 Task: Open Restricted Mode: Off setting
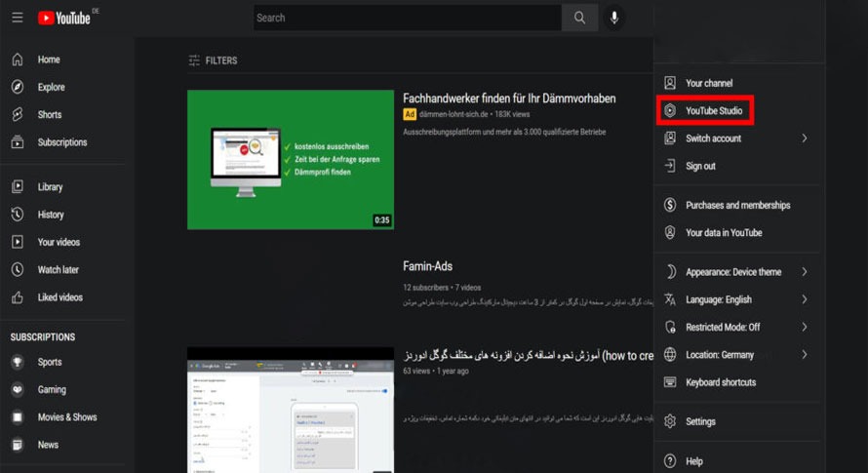click(x=736, y=327)
